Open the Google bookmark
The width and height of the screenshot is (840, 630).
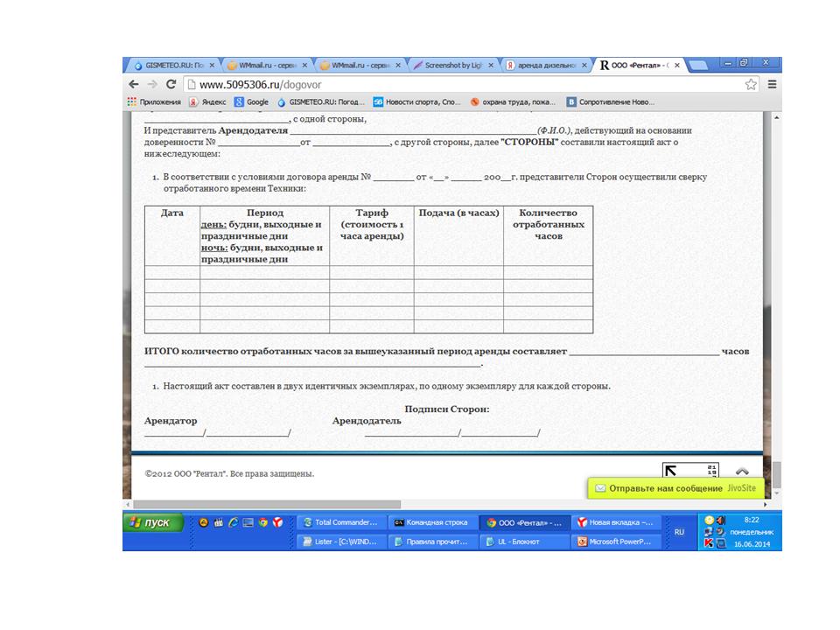pyautogui.click(x=251, y=101)
